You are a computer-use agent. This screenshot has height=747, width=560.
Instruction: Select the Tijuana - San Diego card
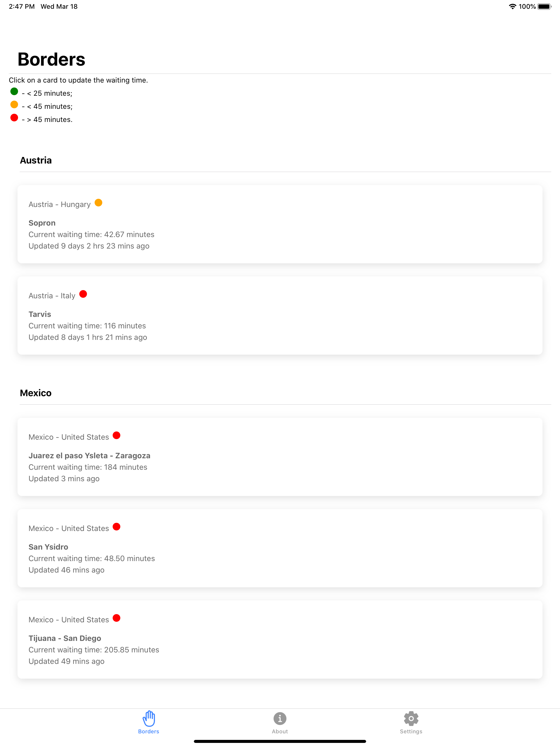280,640
